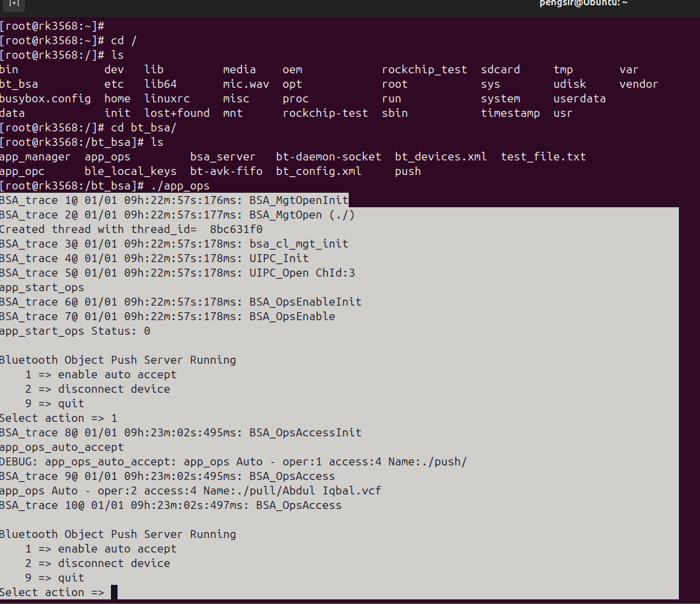Screen dimensions: 700x604
Task: Click the 'home' directory entry
Action: coord(118,98)
